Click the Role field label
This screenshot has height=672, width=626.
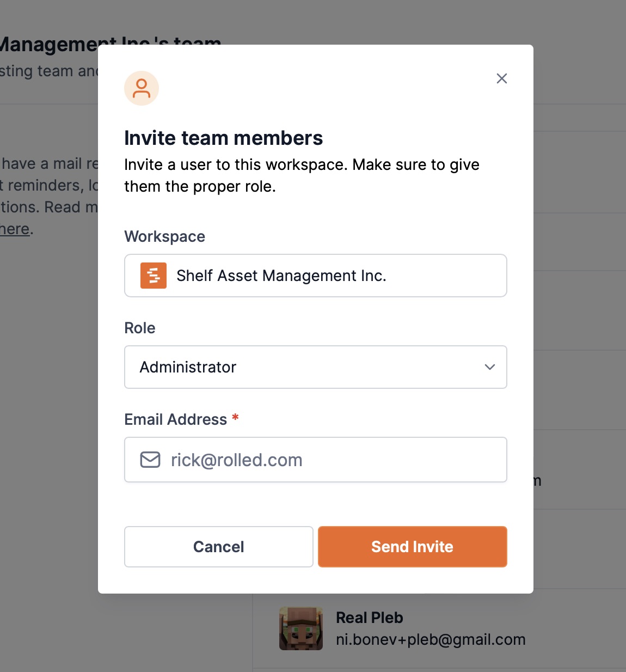pyautogui.click(x=140, y=328)
